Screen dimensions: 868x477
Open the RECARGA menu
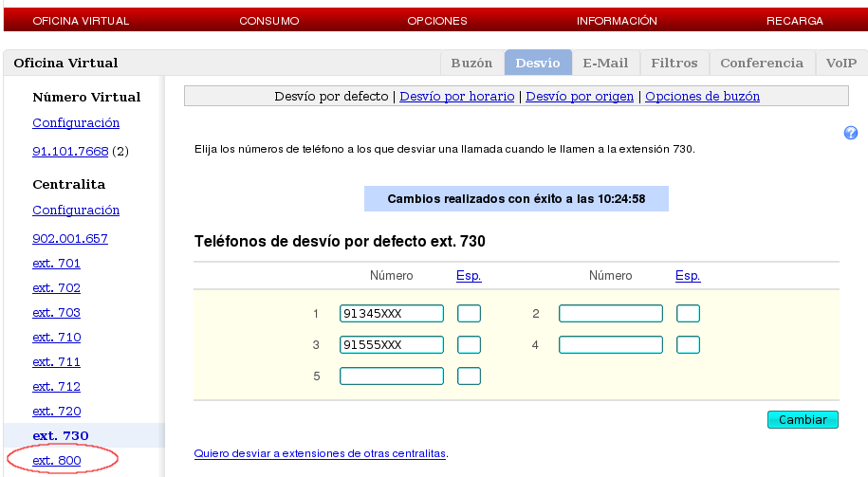794,20
